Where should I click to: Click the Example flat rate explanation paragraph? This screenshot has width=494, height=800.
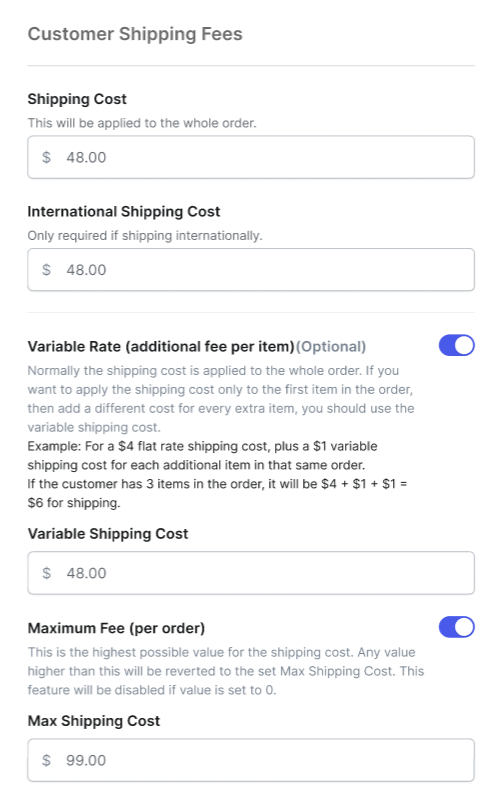coord(217,474)
